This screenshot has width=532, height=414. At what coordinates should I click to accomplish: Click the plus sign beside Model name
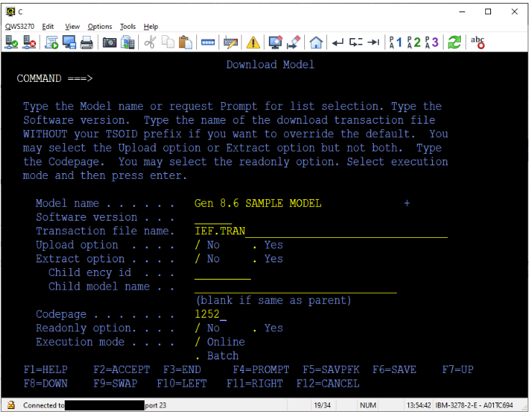tap(406, 203)
